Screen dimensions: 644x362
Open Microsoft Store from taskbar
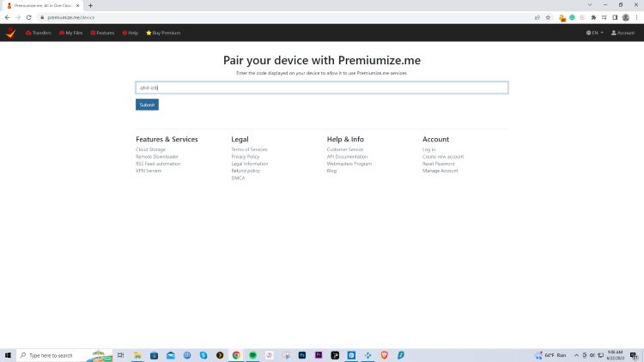(x=154, y=355)
